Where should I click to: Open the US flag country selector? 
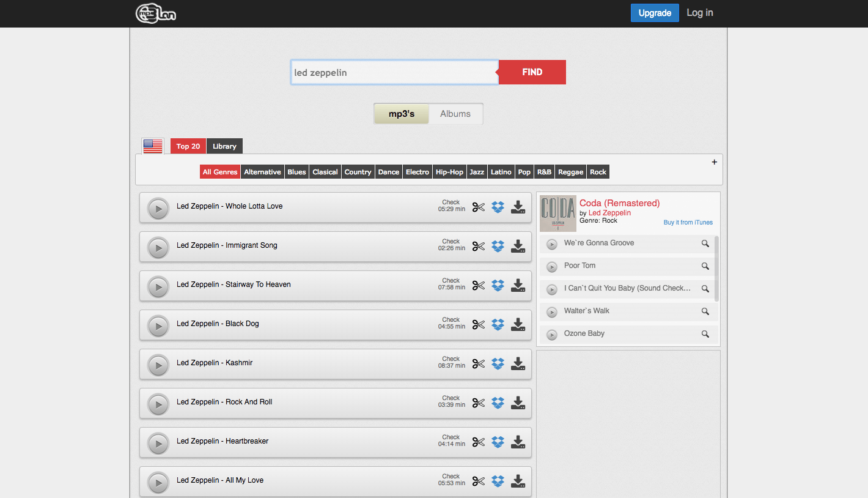coord(153,146)
